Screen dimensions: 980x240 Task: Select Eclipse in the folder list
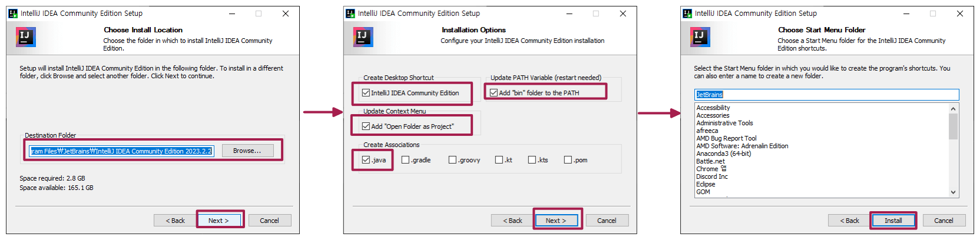pos(706,184)
